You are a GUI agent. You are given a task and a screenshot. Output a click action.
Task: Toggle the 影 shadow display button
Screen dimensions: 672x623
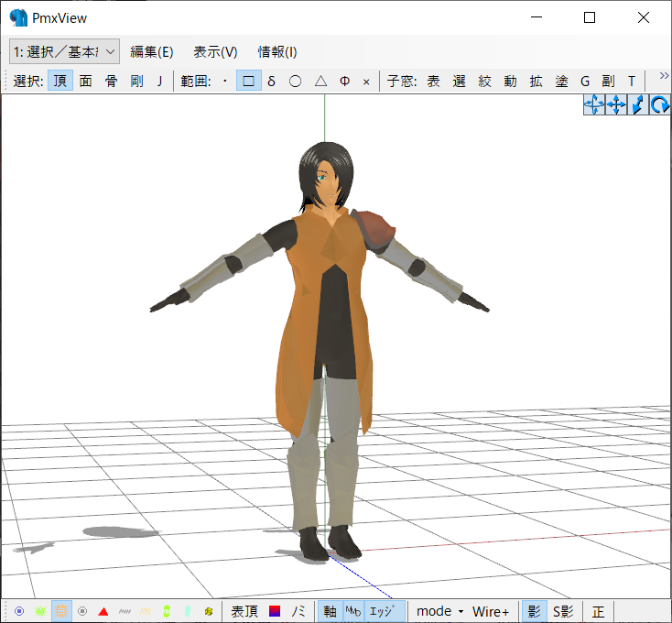532,611
